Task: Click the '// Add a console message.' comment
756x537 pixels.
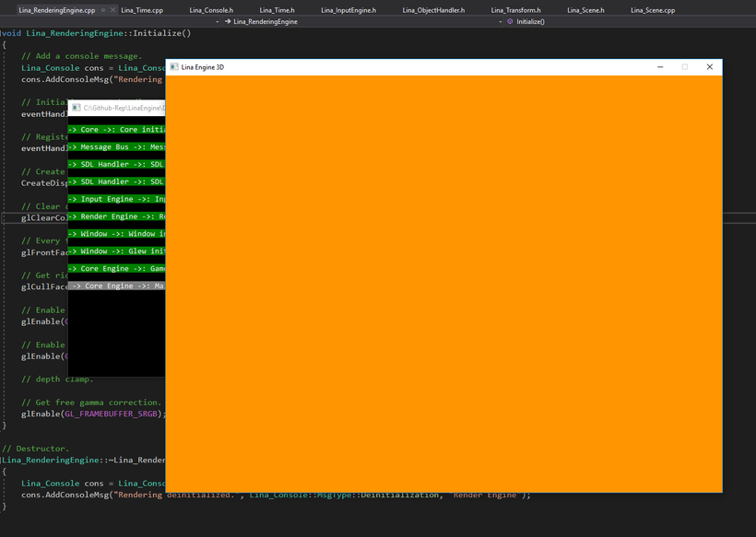Action: [81, 56]
